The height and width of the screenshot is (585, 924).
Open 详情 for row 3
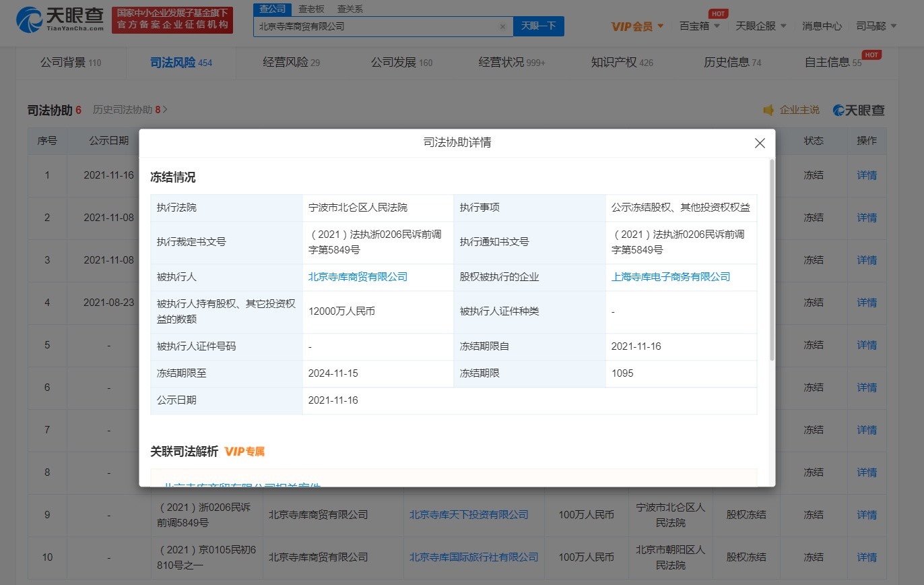tap(867, 260)
